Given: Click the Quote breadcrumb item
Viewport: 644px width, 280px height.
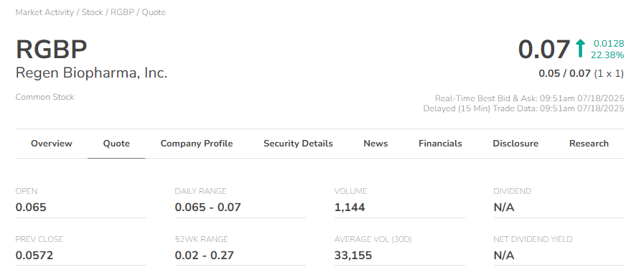Looking at the screenshot, I should pyautogui.click(x=154, y=12).
